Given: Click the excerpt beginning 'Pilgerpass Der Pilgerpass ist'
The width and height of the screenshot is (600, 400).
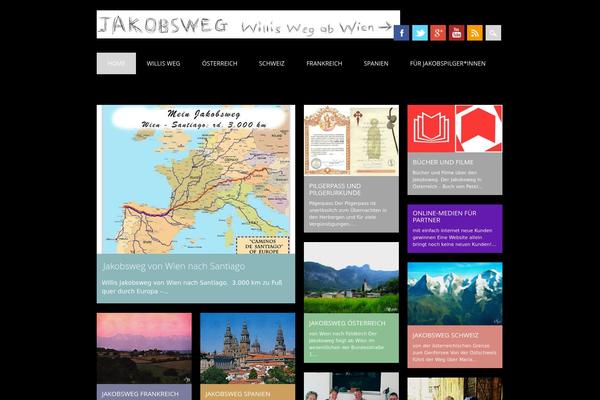Looking at the screenshot, I should tap(348, 214).
